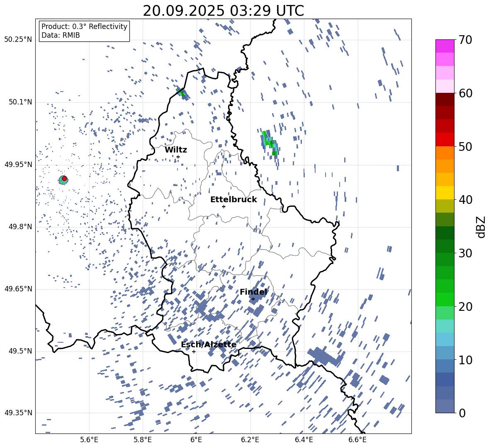Click the colorbar label 40
This screenshot has width=491, height=448.
465,200
